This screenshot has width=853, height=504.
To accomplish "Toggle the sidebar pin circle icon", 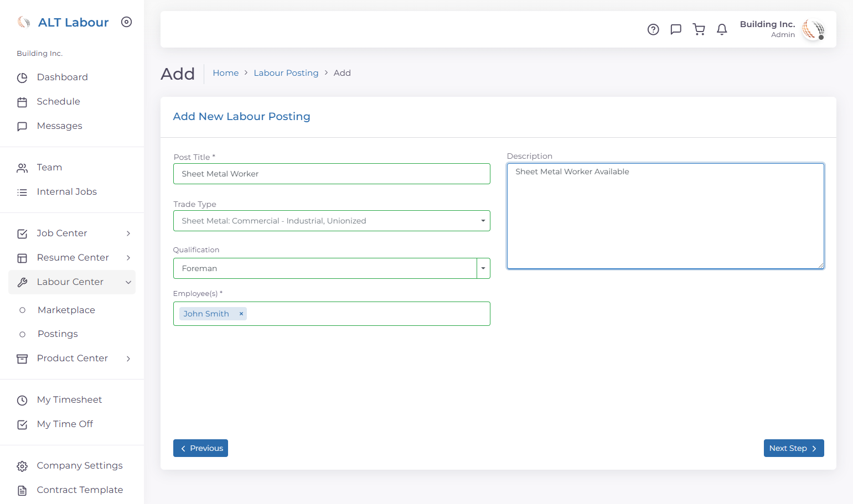I will click(x=127, y=22).
